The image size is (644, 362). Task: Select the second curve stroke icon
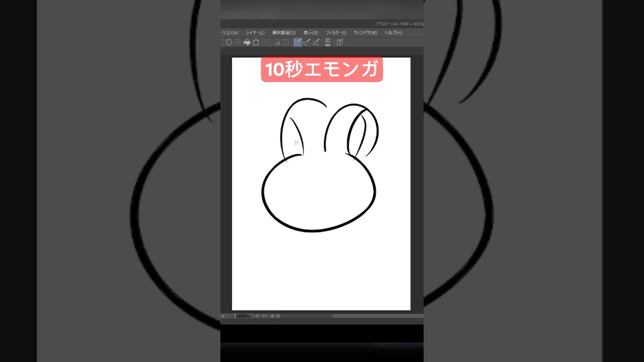[315, 42]
